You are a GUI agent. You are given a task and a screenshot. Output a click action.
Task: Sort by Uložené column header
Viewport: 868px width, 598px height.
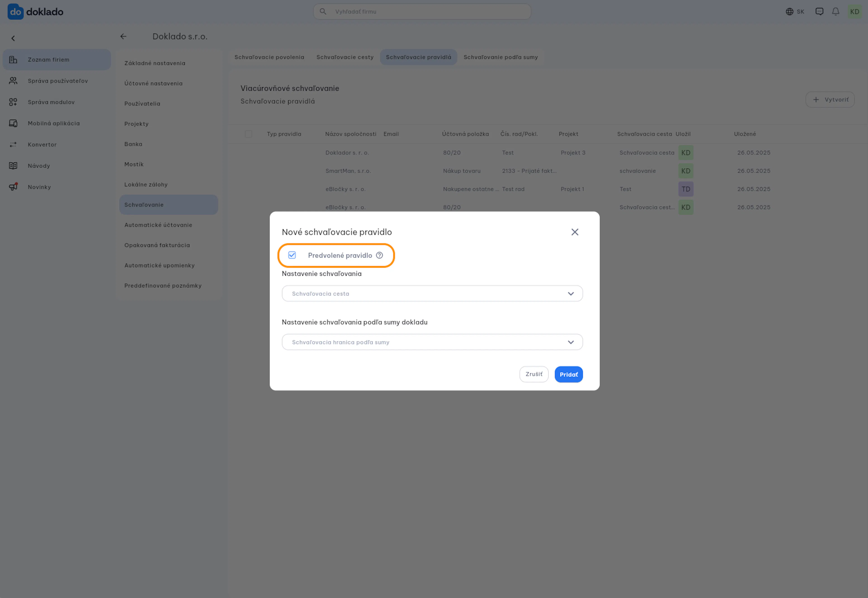coord(745,134)
